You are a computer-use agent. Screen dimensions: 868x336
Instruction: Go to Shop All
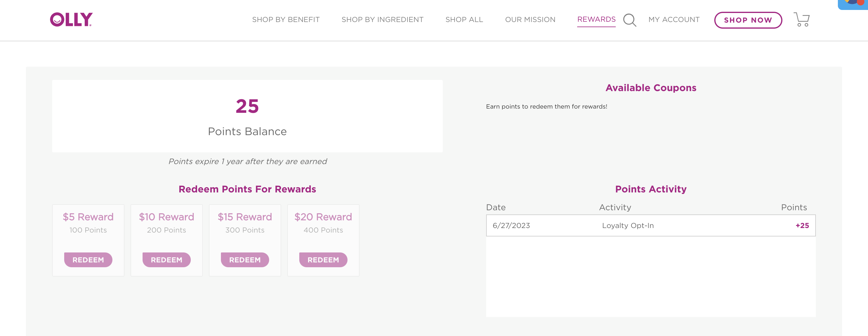pos(464,20)
